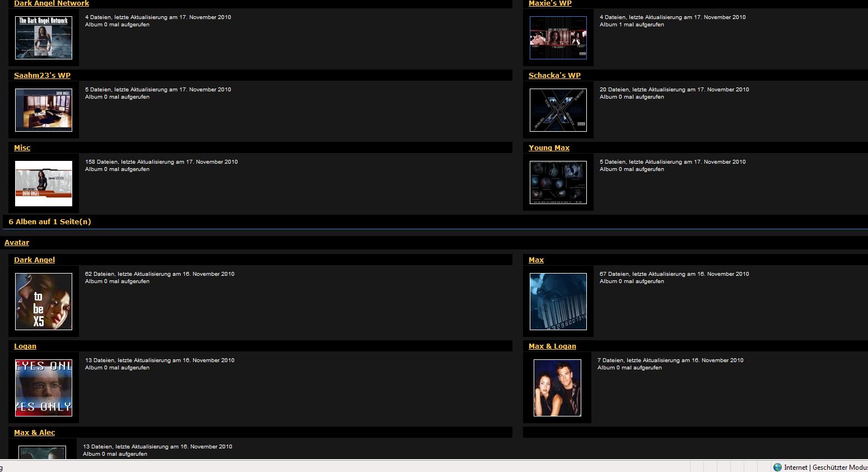Click the Saahm23's WP office thumbnail

44,110
